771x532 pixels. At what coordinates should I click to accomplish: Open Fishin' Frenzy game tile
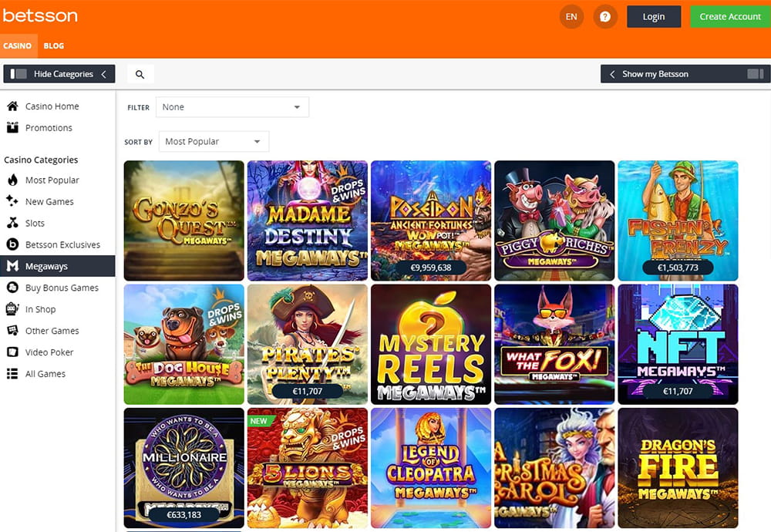tap(678, 221)
